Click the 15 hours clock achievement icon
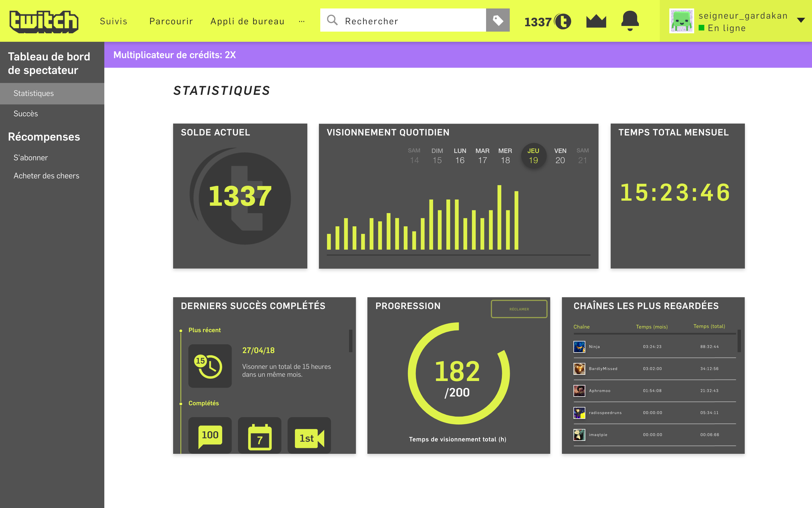Viewport: 812px width, 508px height. 210,366
